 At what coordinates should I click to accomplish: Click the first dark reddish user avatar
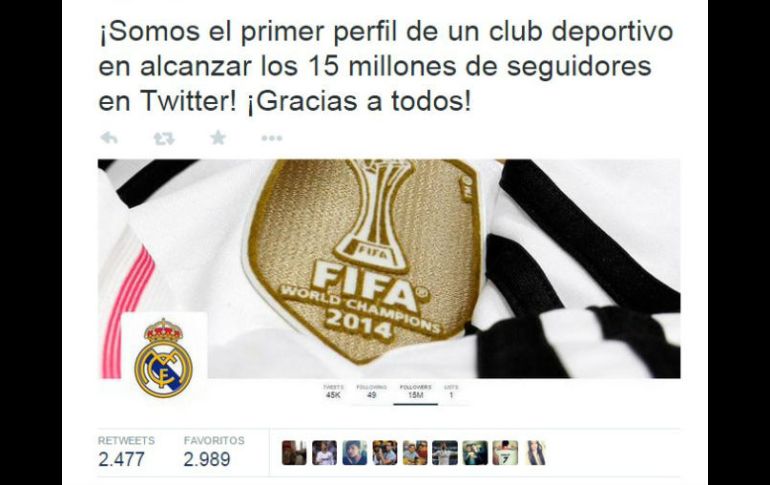click(x=294, y=453)
